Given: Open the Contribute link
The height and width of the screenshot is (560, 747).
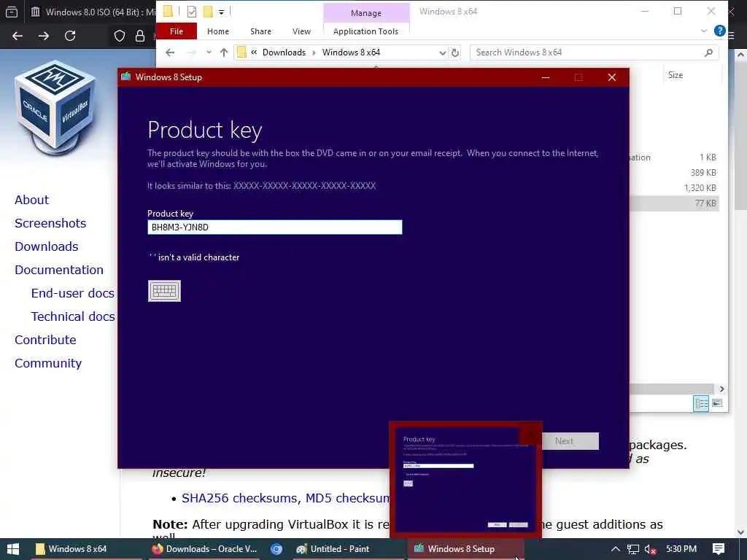Looking at the screenshot, I should (x=45, y=340).
